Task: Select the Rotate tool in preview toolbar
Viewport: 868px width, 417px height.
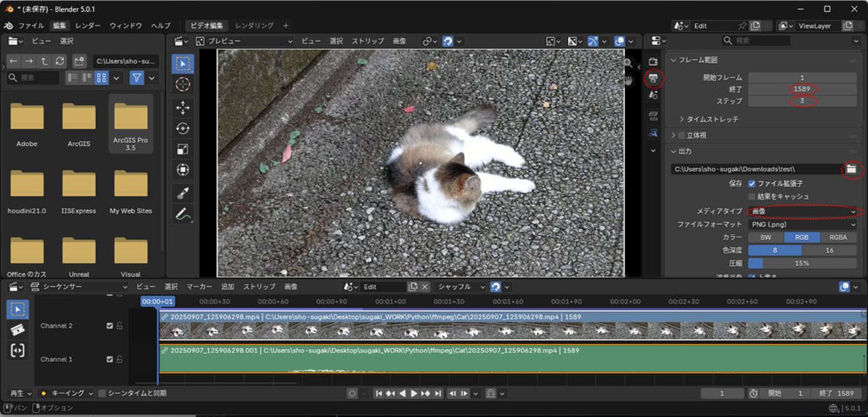Action: click(x=183, y=128)
